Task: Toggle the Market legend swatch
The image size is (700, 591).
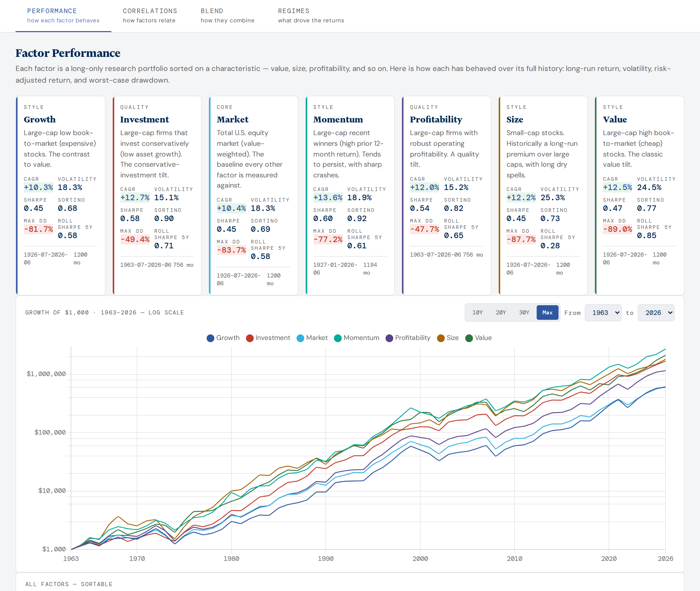Action: coord(300,338)
